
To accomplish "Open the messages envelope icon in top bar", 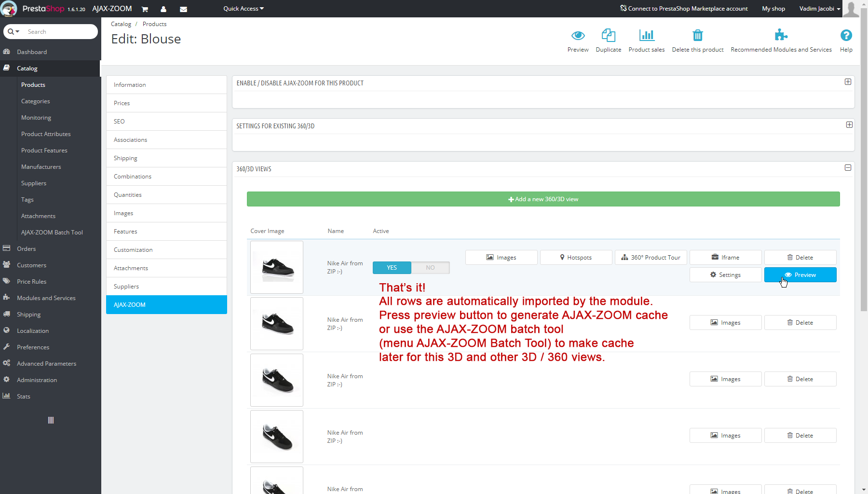I will click(x=183, y=9).
